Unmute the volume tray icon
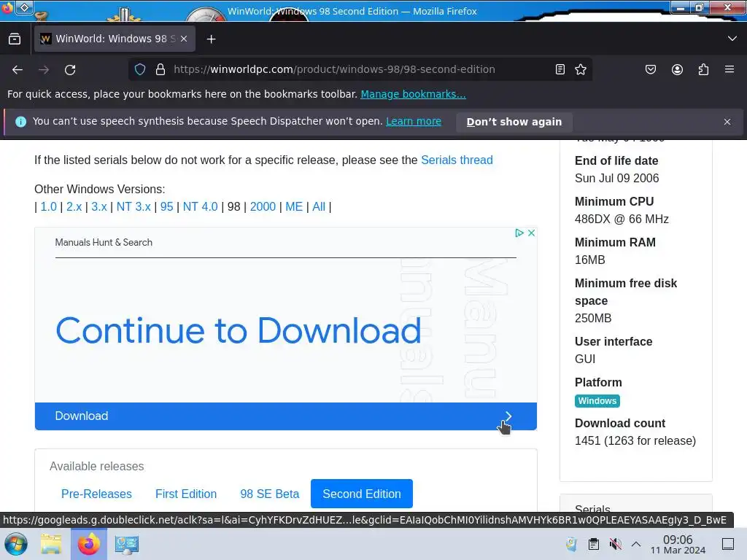The height and width of the screenshot is (560, 747). (615, 544)
